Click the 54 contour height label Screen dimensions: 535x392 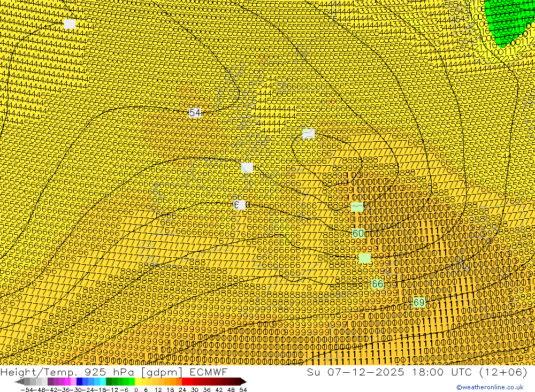click(195, 113)
